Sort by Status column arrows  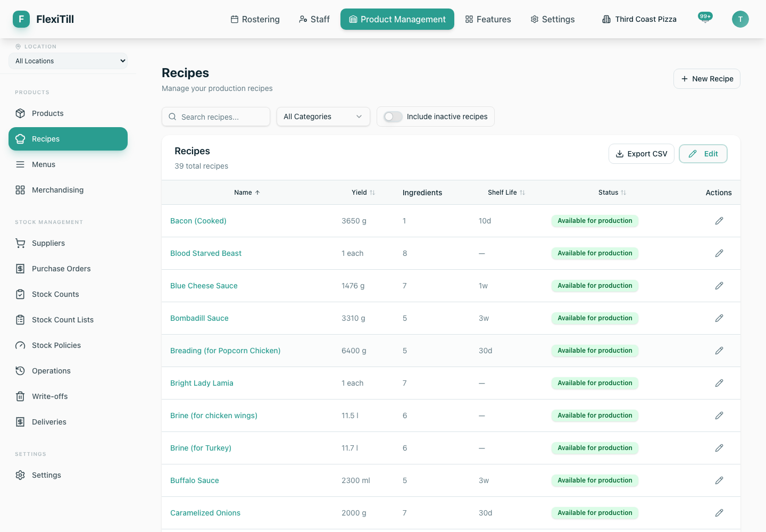point(623,193)
